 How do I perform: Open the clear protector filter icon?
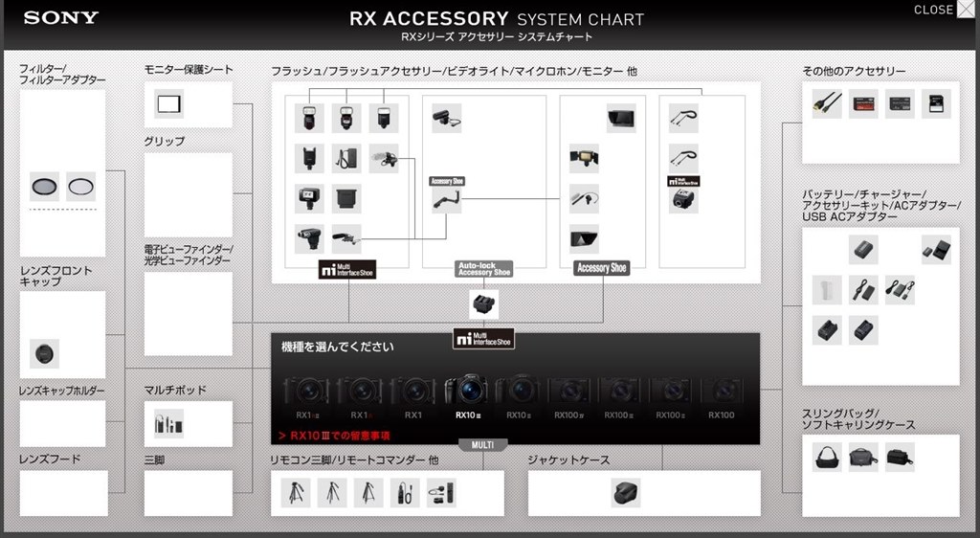(x=81, y=187)
